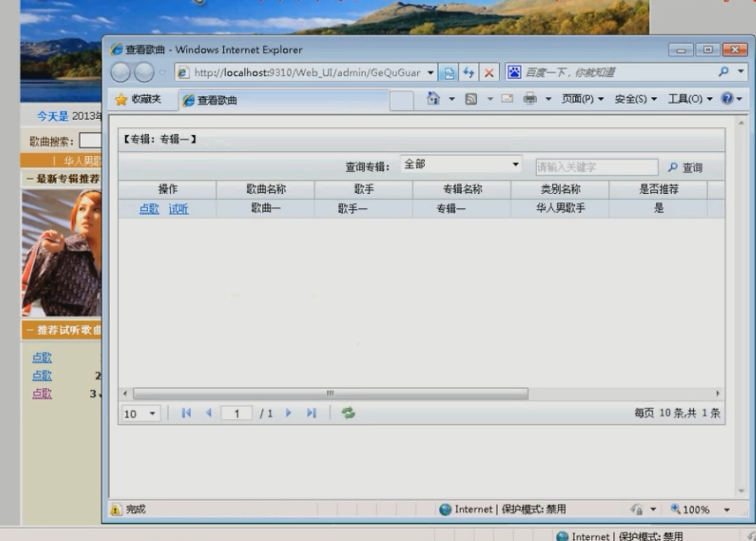Image resolution: width=756 pixels, height=541 pixels.
Task: Expand the Home button dropdown arrow
Action: [452, 99]
